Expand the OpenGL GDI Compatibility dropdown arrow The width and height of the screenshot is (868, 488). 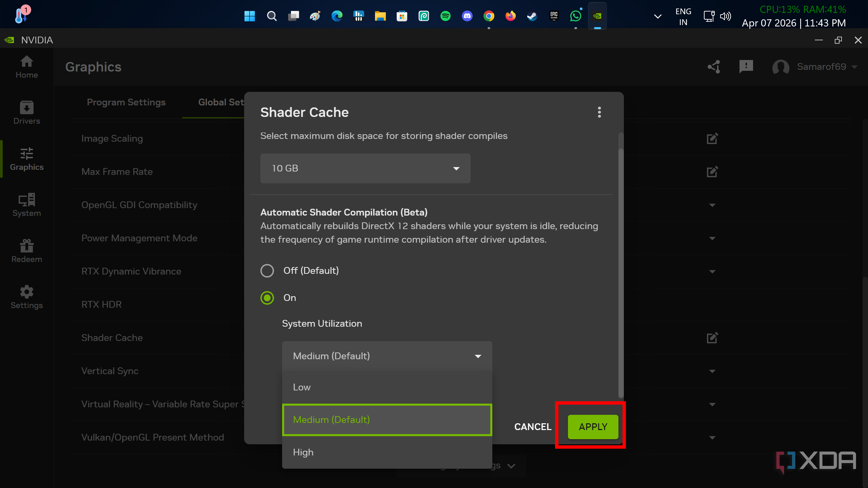[712, 205]
